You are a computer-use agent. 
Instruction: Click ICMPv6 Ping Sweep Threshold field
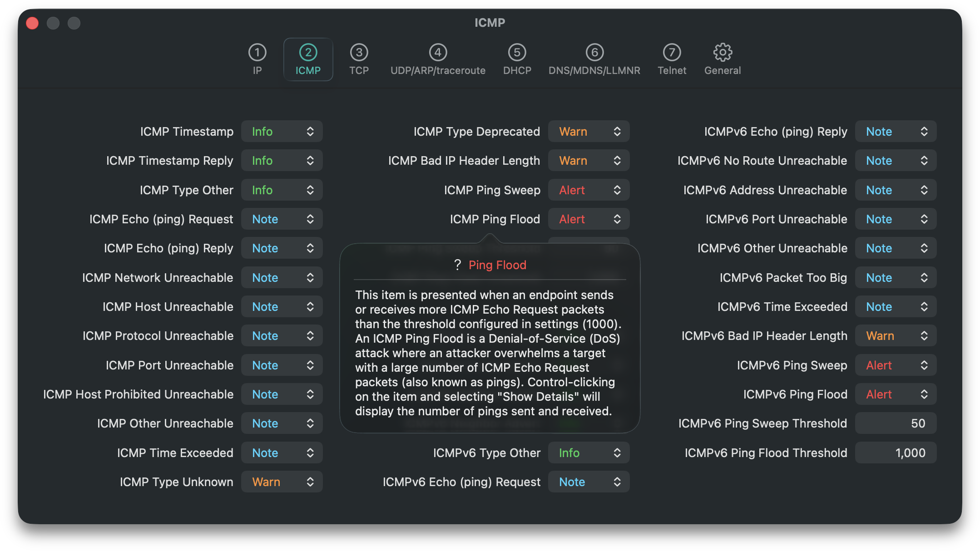point(896,423)
